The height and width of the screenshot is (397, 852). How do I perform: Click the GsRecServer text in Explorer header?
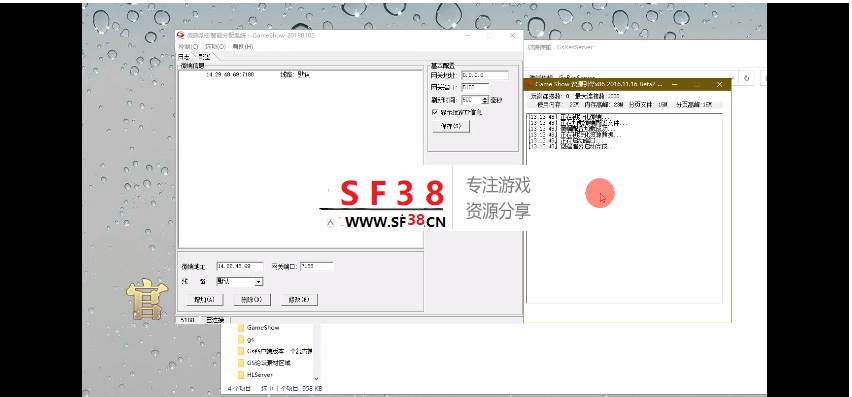pyautogui.click(x=575, y=47)
